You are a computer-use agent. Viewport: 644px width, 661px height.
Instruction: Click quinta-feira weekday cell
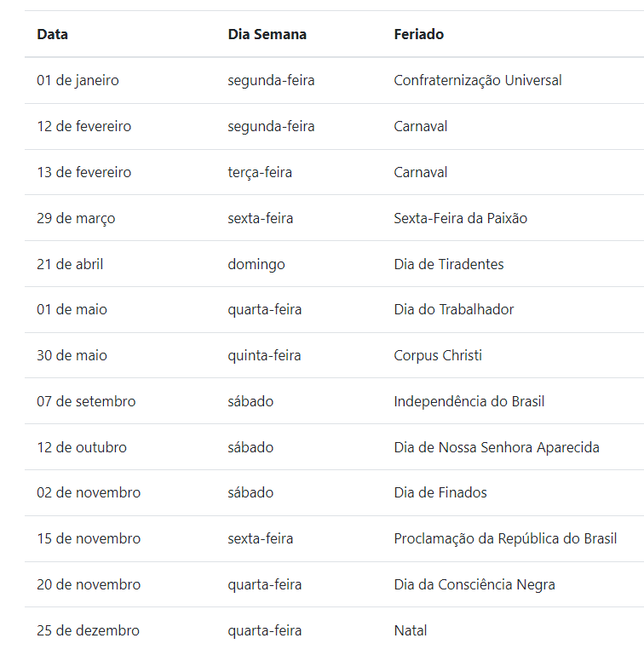point(264,355)
